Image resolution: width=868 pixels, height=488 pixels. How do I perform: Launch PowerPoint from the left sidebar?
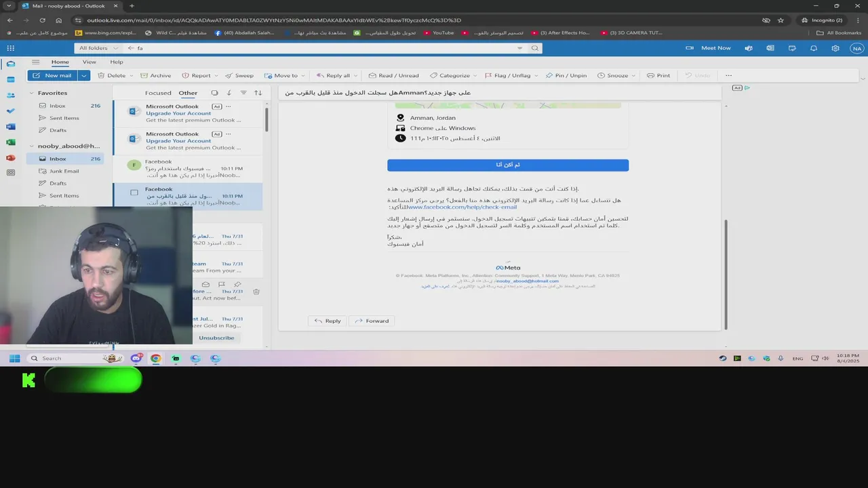pos(10,158)
